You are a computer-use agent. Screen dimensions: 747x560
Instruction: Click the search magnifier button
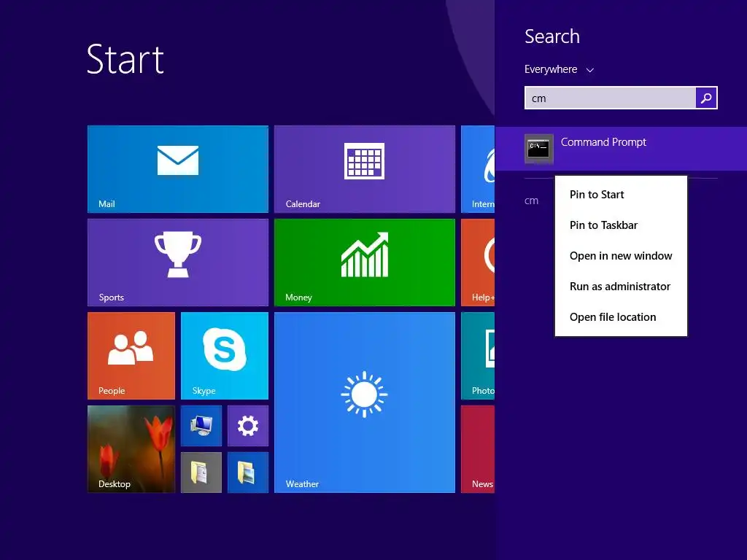coord(706,98)
